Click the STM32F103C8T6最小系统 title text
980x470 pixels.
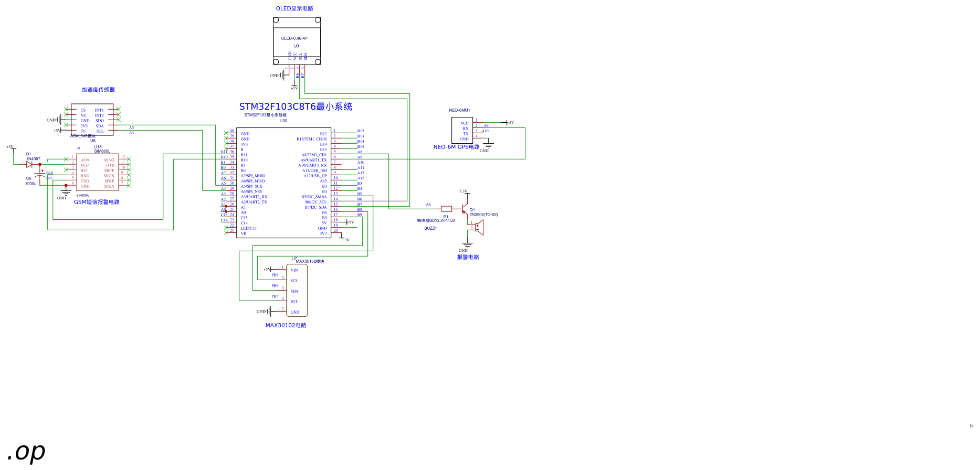click(296, 106)
